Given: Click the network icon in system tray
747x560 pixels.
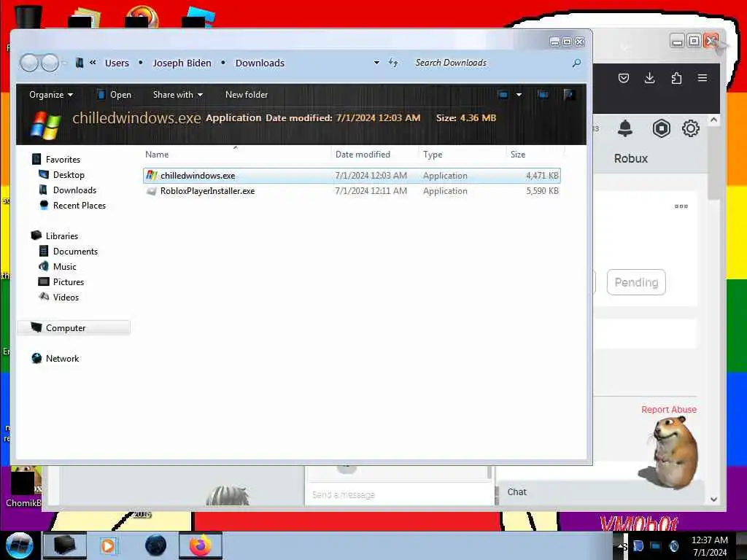Looking at the screenshot, I should (x=656, y=545).
